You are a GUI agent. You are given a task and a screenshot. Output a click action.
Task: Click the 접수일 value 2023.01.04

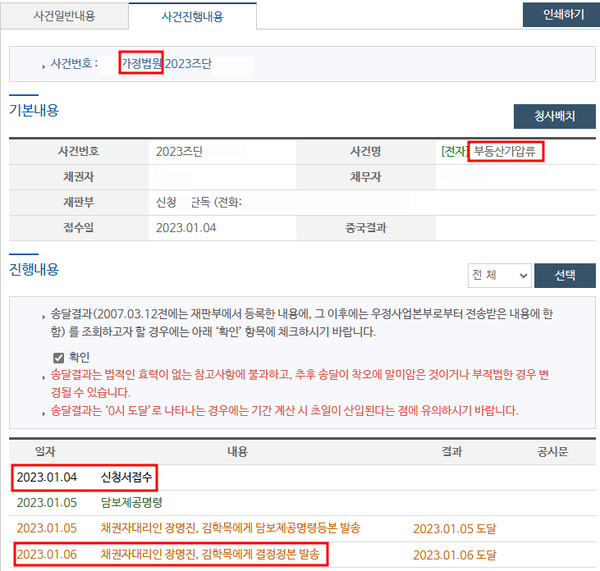[186, 227]
